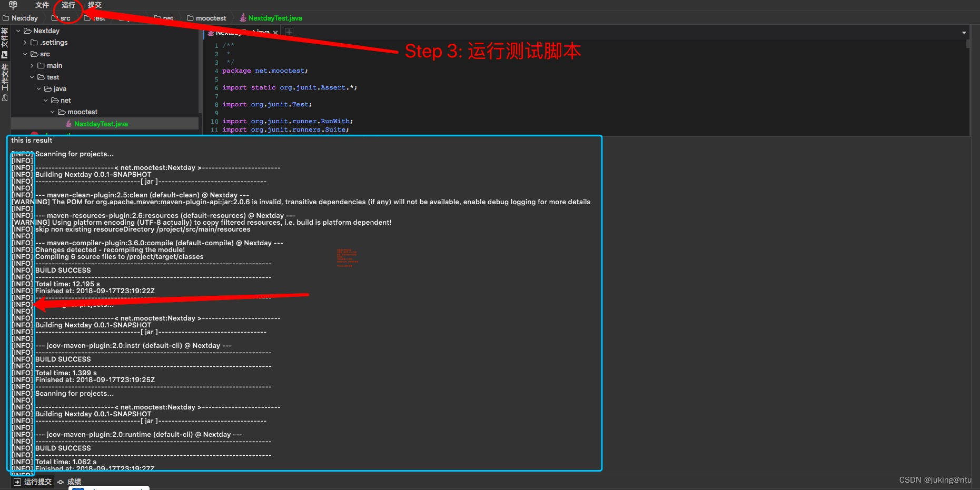
Task: Click the src breadcrumb folder
Action: pos(61,18)
